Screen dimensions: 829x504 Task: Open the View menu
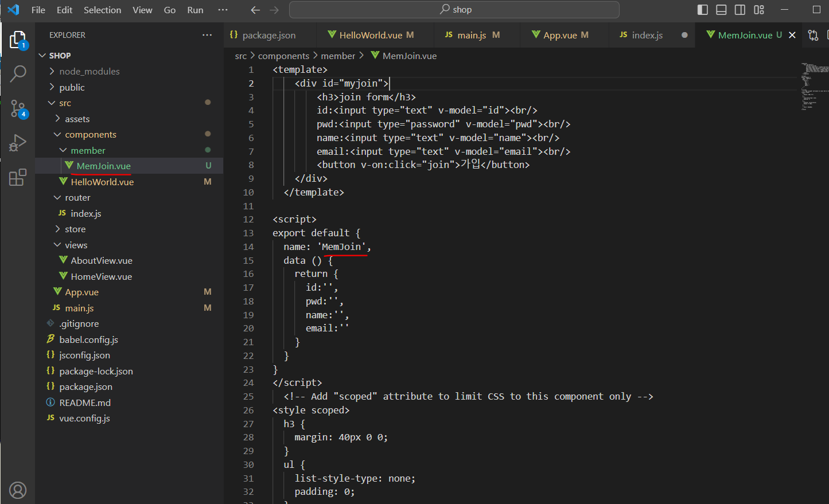pos(142,10)
